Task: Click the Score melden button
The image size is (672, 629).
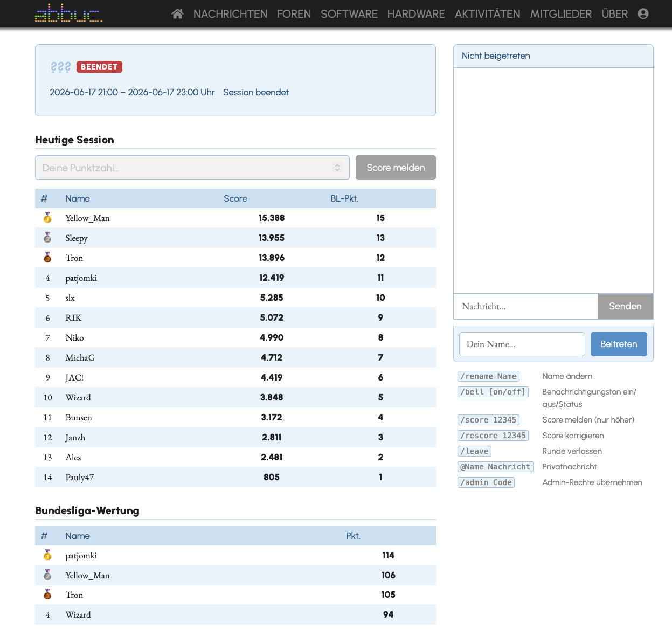Action: [x=396, y=168]
